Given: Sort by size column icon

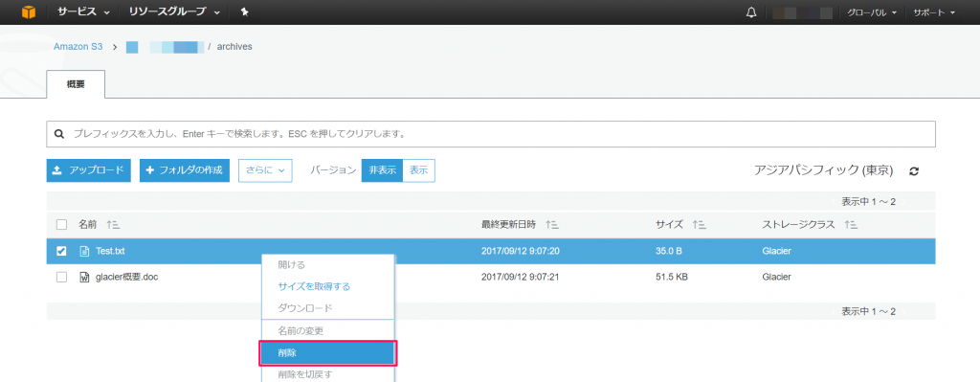Looking at the screenshot, I should tap(700, 224).
